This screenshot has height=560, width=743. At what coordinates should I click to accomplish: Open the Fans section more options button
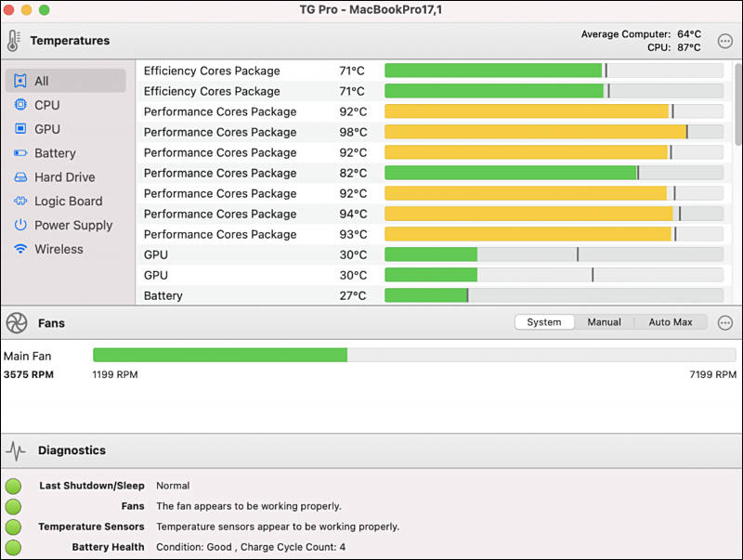point(725,323)
